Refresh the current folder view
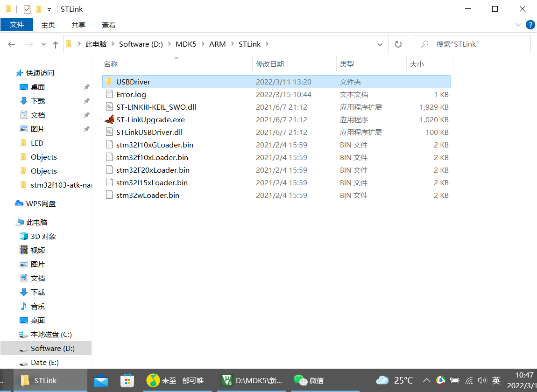Image resolution: width=537 pixels, height=392 pixels. click(x=398, y=44)
